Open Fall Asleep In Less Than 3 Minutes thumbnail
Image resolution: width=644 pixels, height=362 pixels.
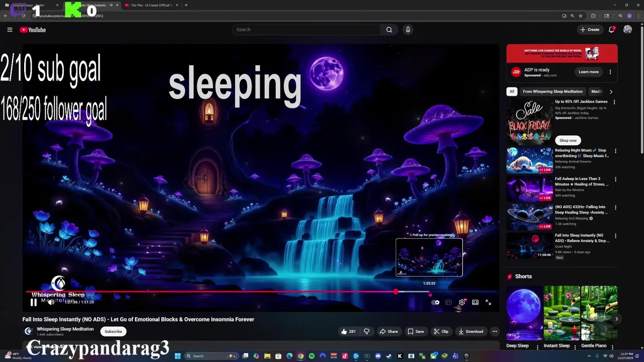[529, 188]
